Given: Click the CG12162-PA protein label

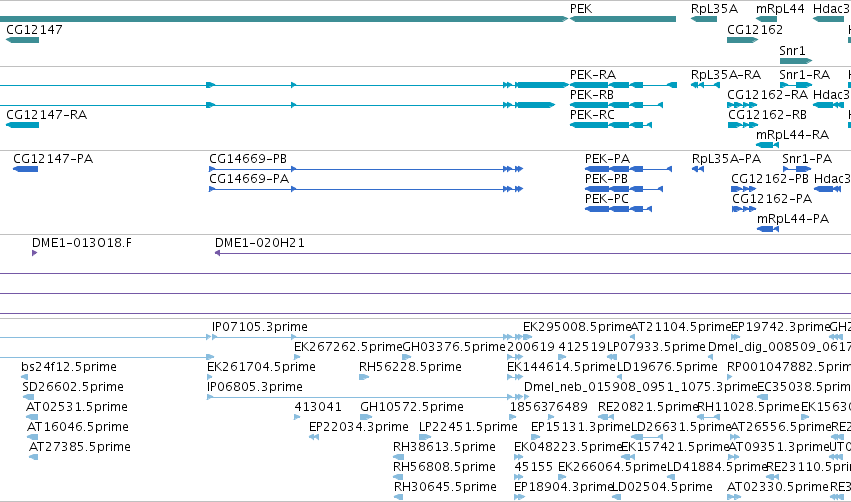Looking at the screenshot, I should tap(772, 199).
